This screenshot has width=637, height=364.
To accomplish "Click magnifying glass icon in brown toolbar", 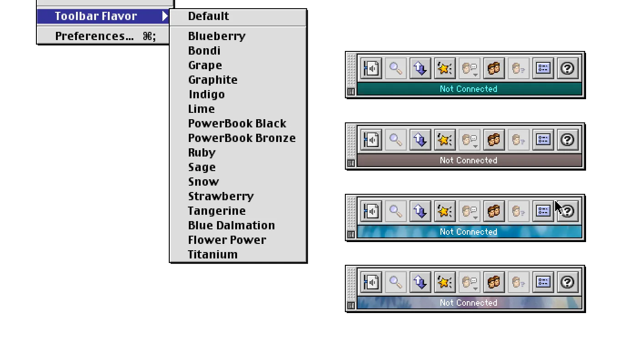I will (x=396, y=140).
